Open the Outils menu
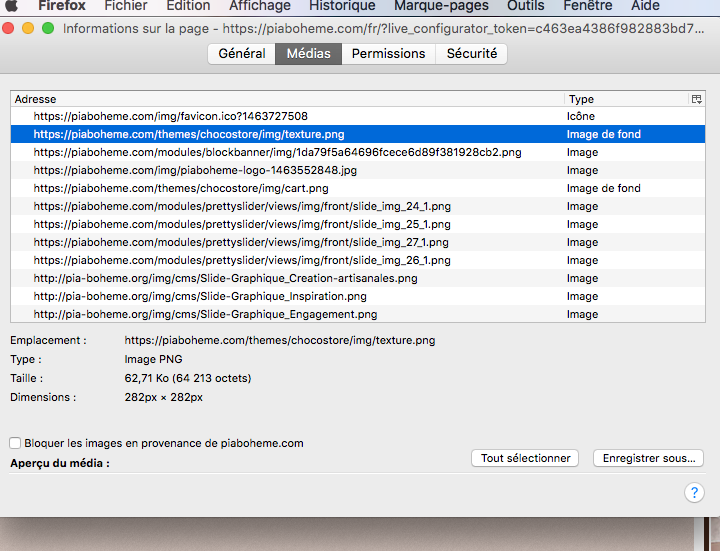The width and height of the screenshot is (720, 551). click(526, 6)
